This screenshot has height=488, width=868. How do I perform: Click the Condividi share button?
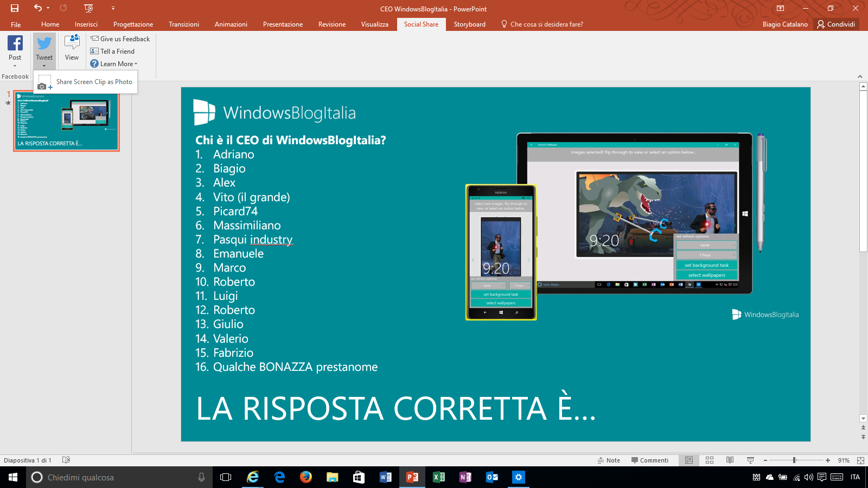click(837, 24)
